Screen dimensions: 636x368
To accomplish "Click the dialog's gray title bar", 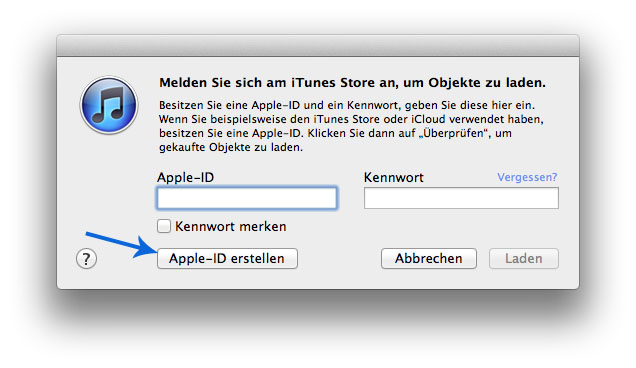I will [x=318, y=45].
